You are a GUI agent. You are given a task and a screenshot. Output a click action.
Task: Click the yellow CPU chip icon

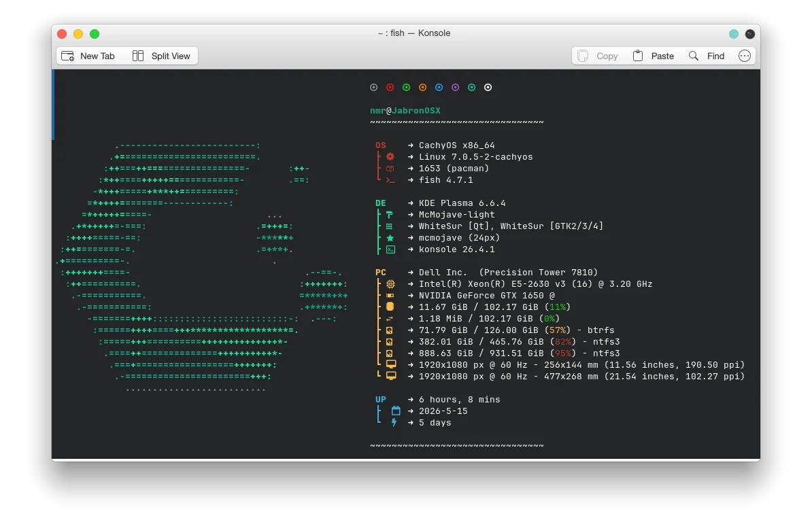coord(390,284)
